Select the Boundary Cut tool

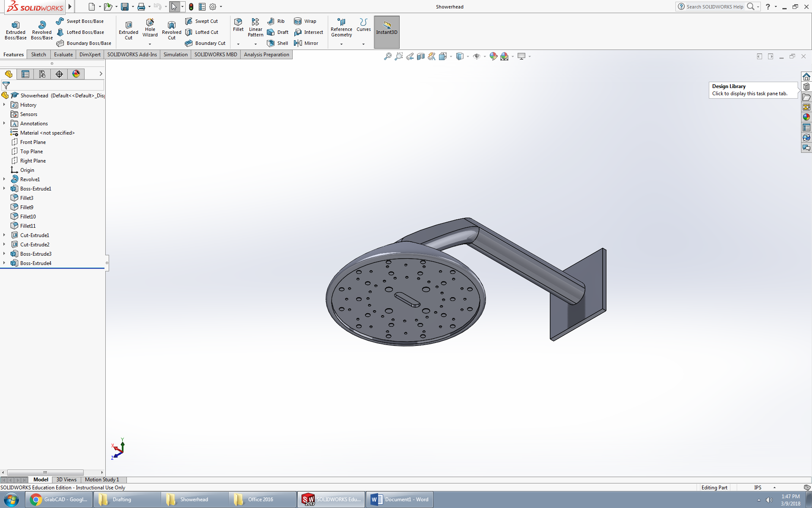[x=205, y=43]
